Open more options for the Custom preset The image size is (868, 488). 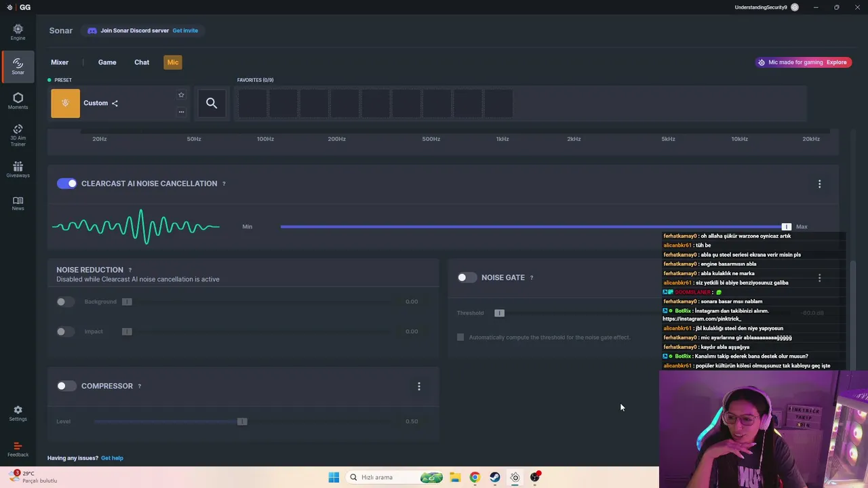(181, 112)
